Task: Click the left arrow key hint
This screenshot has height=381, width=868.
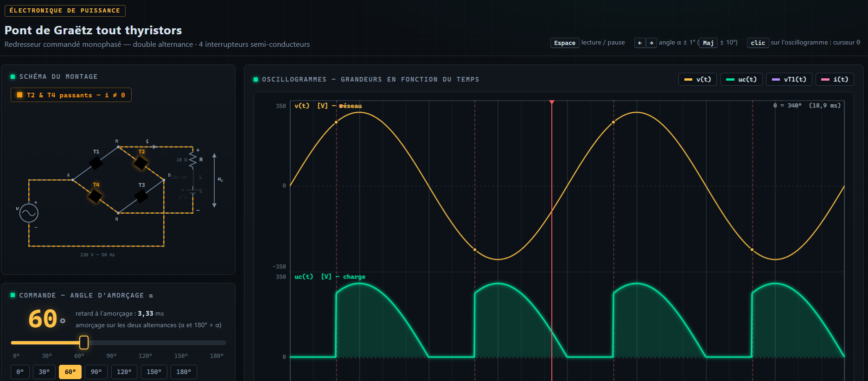Action: 640,43
